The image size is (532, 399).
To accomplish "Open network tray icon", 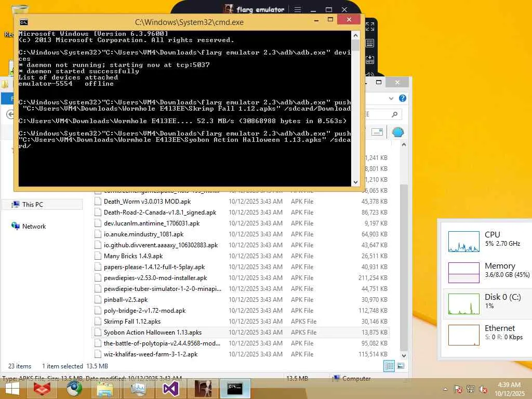I will (471, 389).
